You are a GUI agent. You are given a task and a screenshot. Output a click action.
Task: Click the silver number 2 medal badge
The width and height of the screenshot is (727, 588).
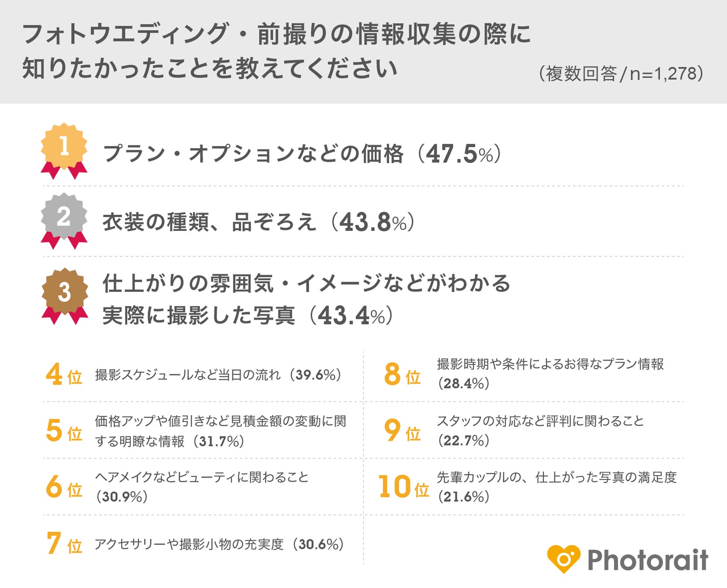pyautogui.click(x=64, y=217)
